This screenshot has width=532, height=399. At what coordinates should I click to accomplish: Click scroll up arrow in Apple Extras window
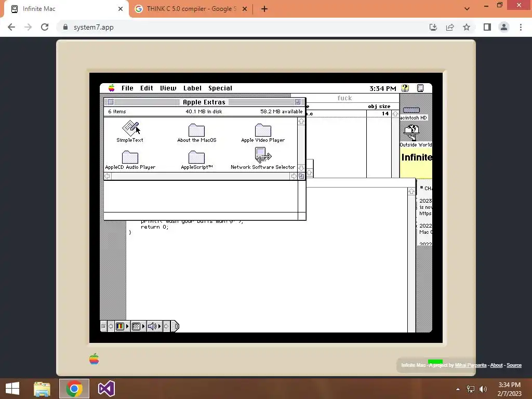(x=301, y=121)
